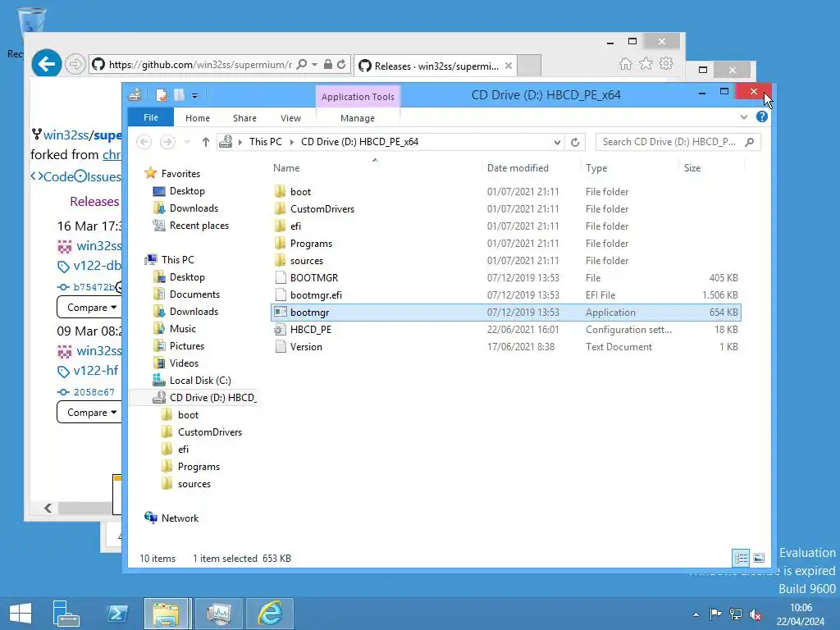This screenshot has width=840, height=630.
Task: Select the Programs folder in file list
Action: coord(506,243)
